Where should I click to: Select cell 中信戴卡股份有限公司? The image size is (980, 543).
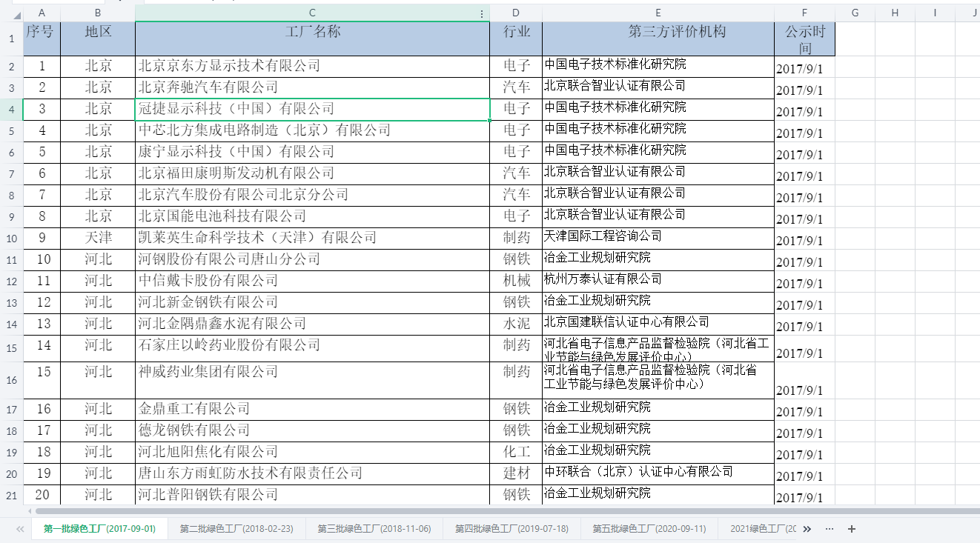312,281
